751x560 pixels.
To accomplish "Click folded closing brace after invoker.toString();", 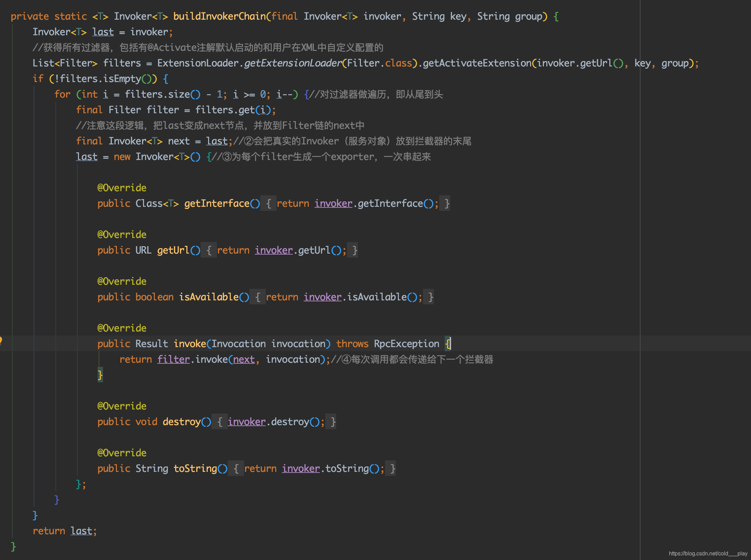I will tap(391, 468).
